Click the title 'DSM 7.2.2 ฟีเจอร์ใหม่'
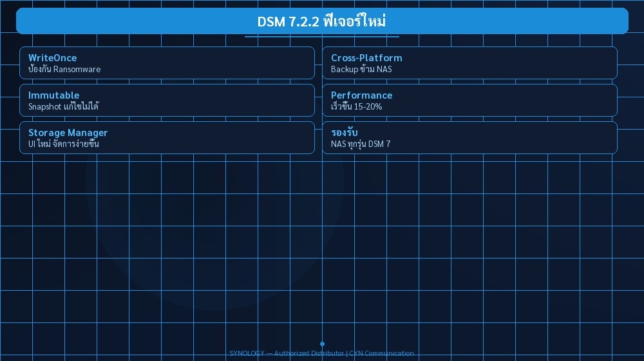Viewport: 644px width, 361px height. pyautogui.click(x=321, y=21)
